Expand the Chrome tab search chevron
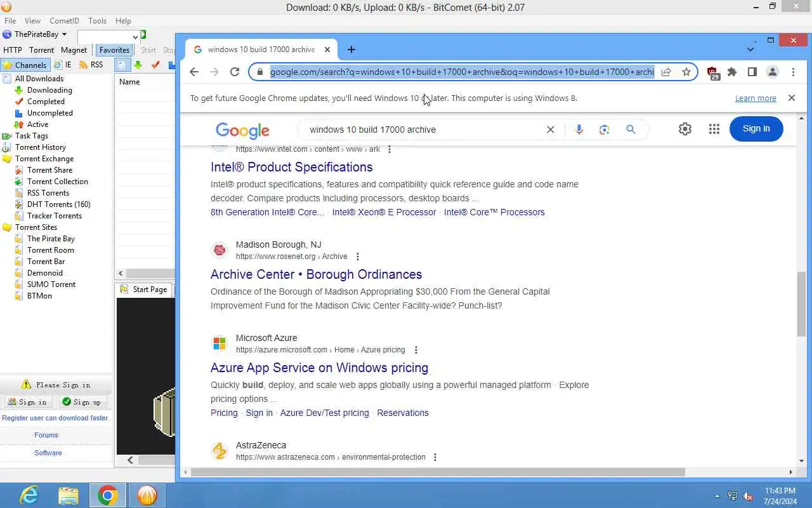Screen dimensions: 812x508 tap(750, 50)
